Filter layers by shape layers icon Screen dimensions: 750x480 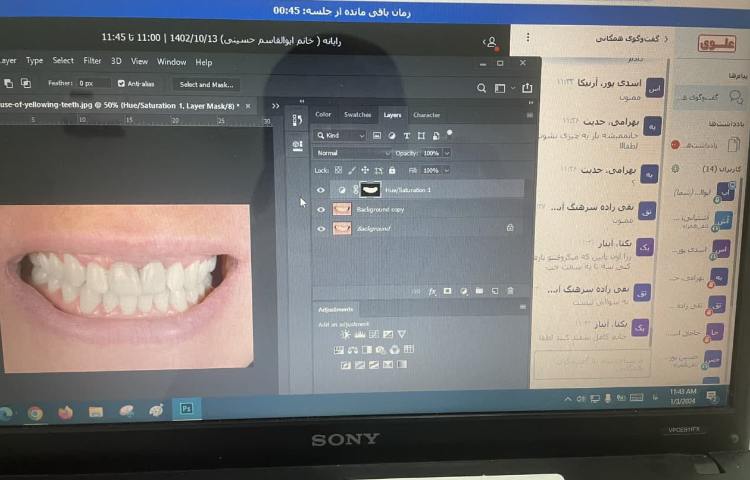pos(421,136)
